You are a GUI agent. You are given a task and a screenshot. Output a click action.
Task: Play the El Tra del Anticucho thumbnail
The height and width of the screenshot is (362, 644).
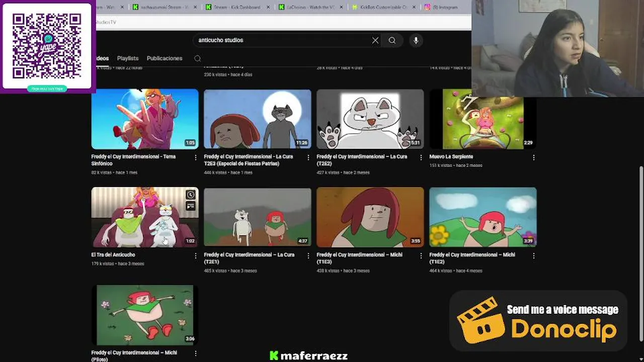click(x=145, y=217)
